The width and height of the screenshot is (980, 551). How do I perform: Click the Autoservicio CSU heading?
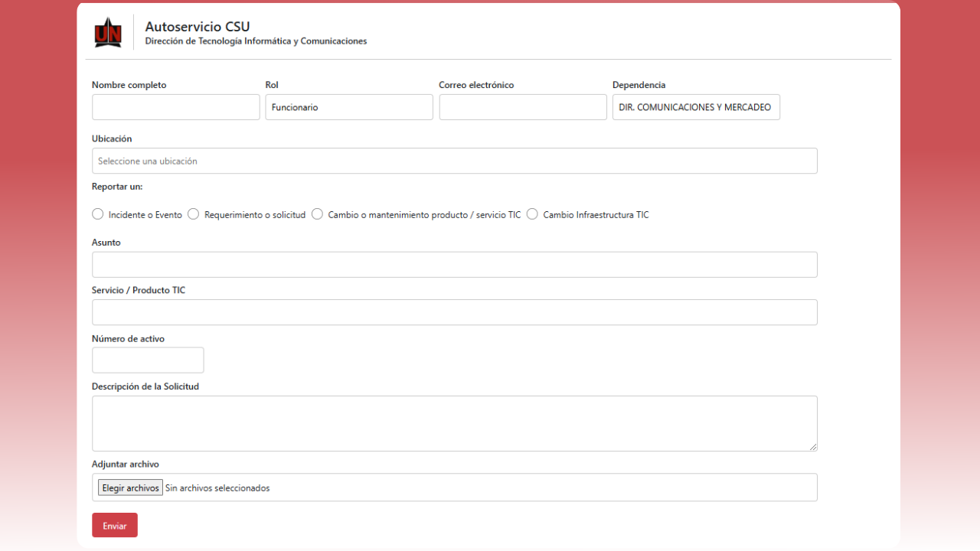[198, 27]
